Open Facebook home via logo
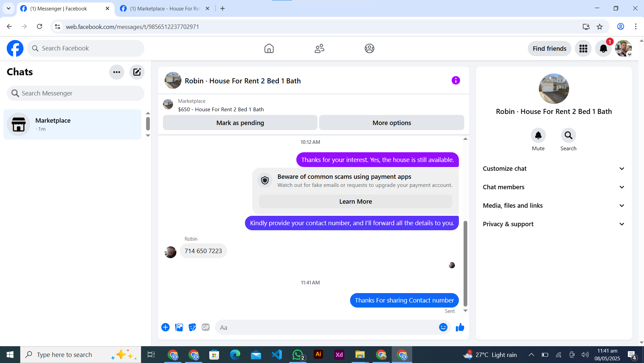The height and width of the screenshot is (363, 644). (15, 48)
